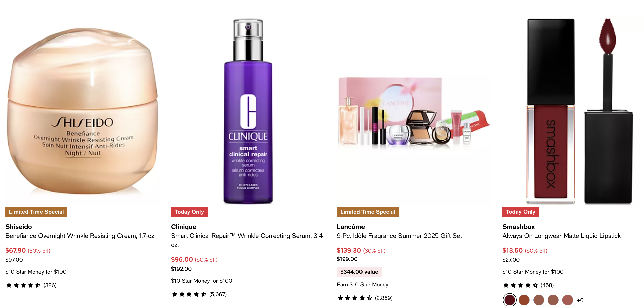Viewport: 644px width, 306px height.
Task: Open 9-Pc. Idôle Fragrance Summer 2025 Gift Set
Action: click(x=399, y=236)
